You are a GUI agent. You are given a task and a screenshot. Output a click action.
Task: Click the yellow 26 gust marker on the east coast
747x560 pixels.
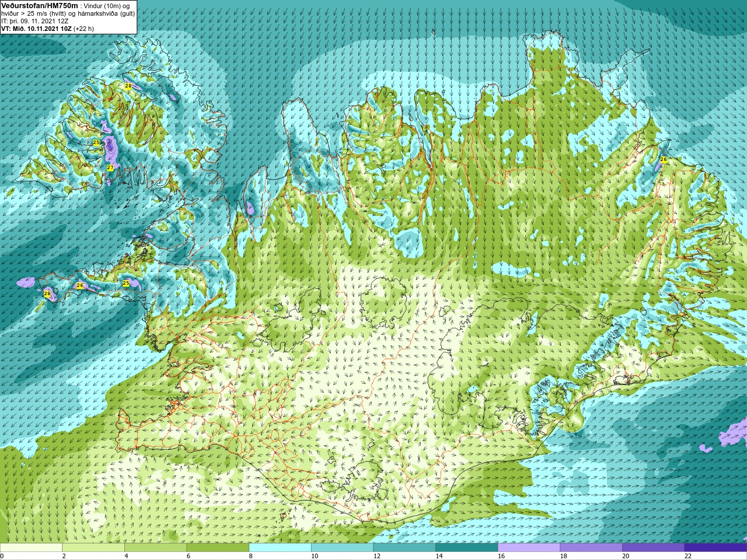[663, 159]
